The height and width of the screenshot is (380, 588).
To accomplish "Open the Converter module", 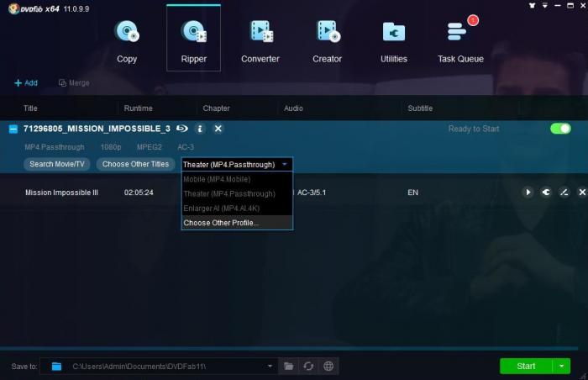I will tap(260, 42).
